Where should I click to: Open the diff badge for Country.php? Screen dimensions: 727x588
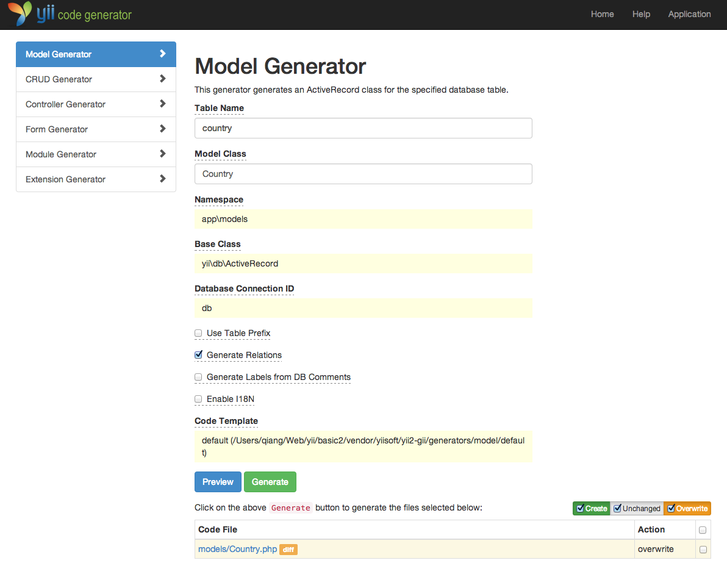(288, 550)
